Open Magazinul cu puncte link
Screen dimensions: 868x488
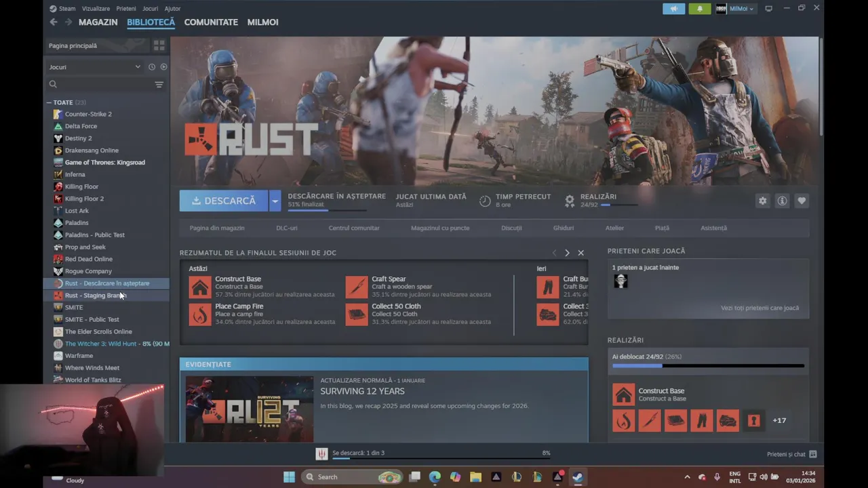coord(440,228)
